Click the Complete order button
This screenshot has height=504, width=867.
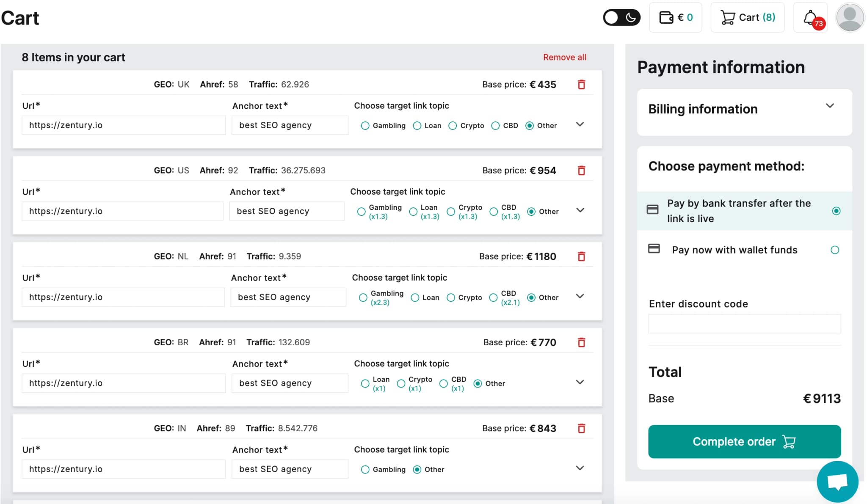pyautogui.click(x=744, y=442)
